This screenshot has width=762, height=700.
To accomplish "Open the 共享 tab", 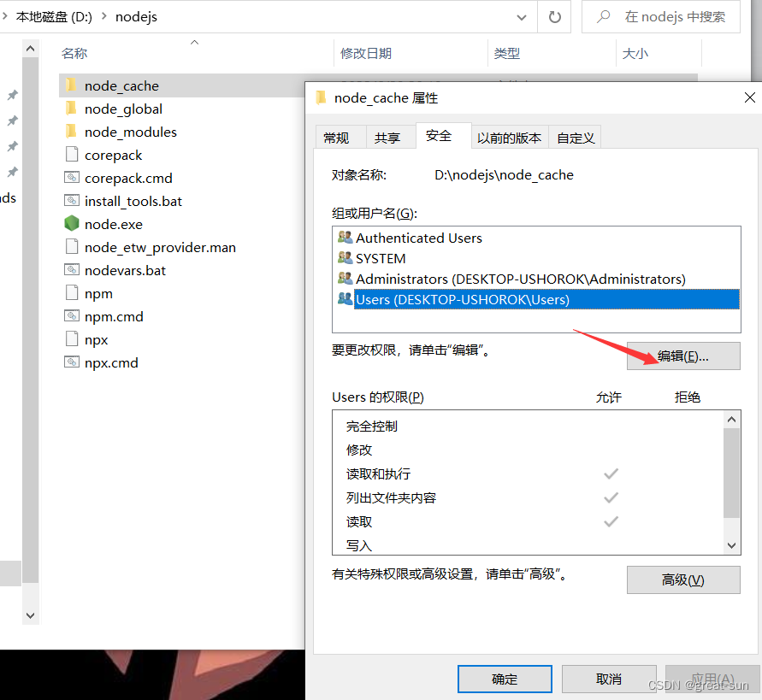I will [387, 138].
